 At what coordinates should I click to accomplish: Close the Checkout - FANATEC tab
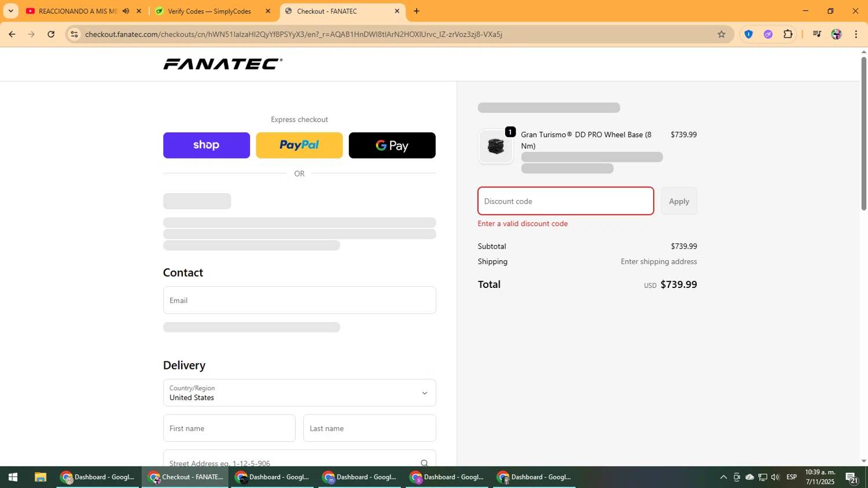click(x=397, y=11)
